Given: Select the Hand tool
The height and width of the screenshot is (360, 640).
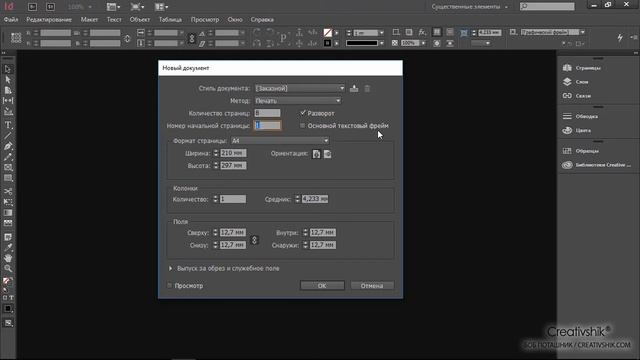Looking at the screenshot, I should [x=8, y=258].
